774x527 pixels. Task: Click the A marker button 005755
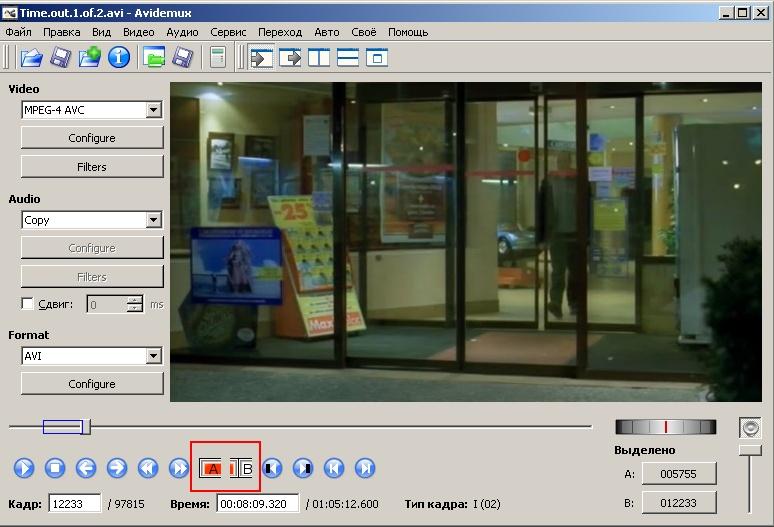(x=679, y=474)
